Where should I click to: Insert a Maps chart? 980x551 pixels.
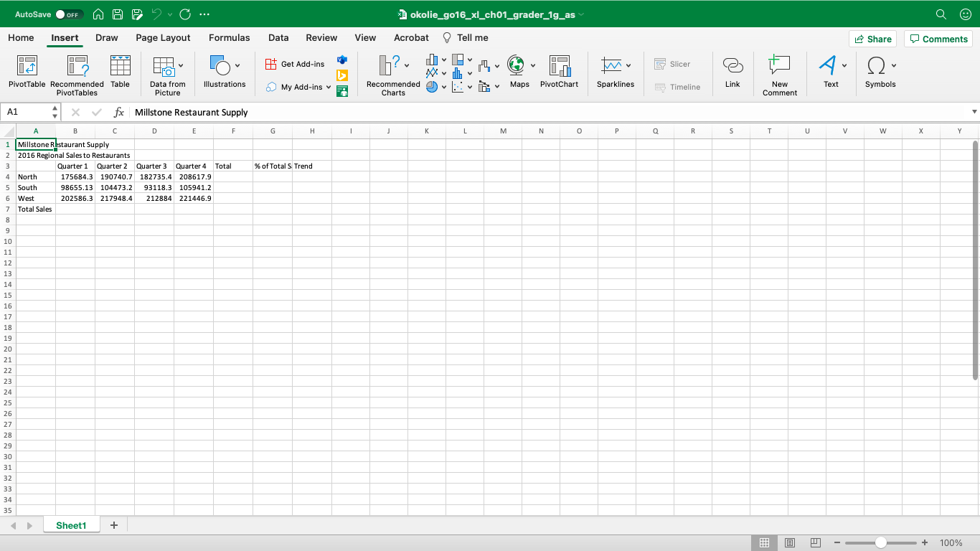tap(519, 72)
